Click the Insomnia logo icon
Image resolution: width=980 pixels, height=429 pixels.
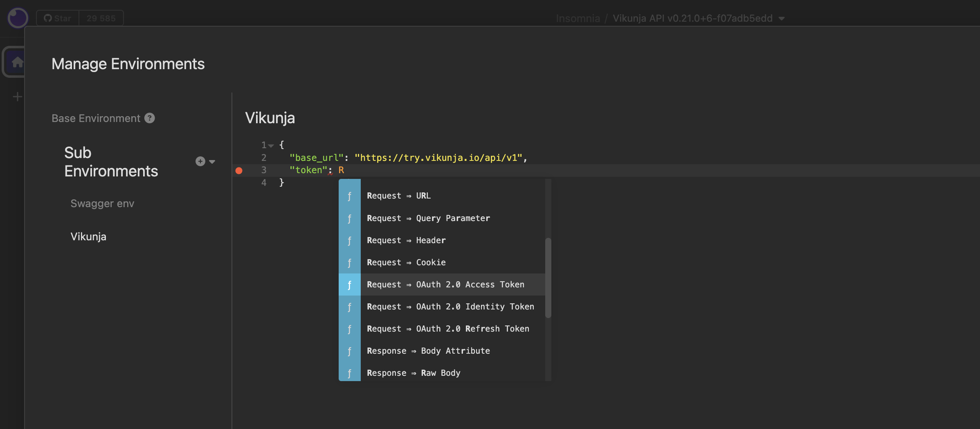coord(18,18)
